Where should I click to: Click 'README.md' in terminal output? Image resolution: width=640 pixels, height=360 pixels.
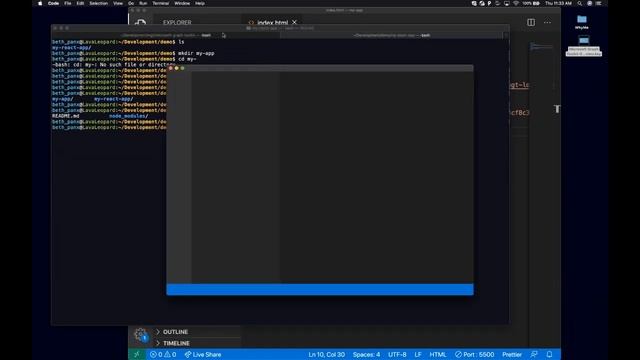(x=66, y=116)
